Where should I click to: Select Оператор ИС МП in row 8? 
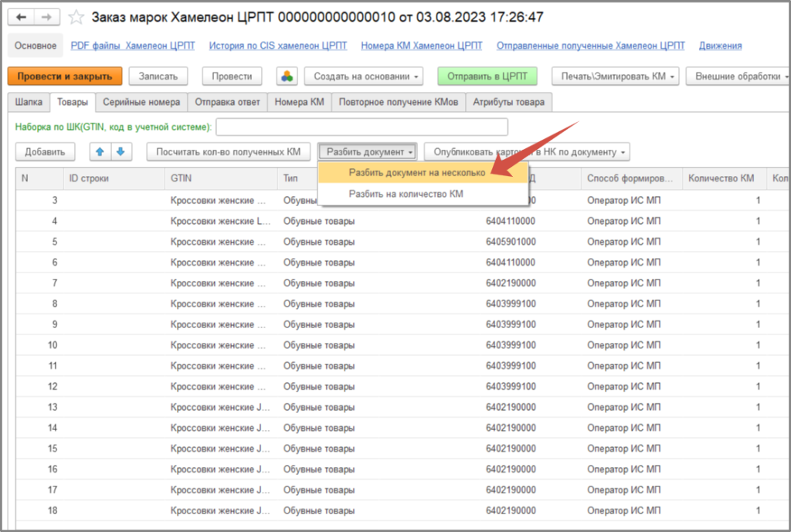click(x=623, y=303)
